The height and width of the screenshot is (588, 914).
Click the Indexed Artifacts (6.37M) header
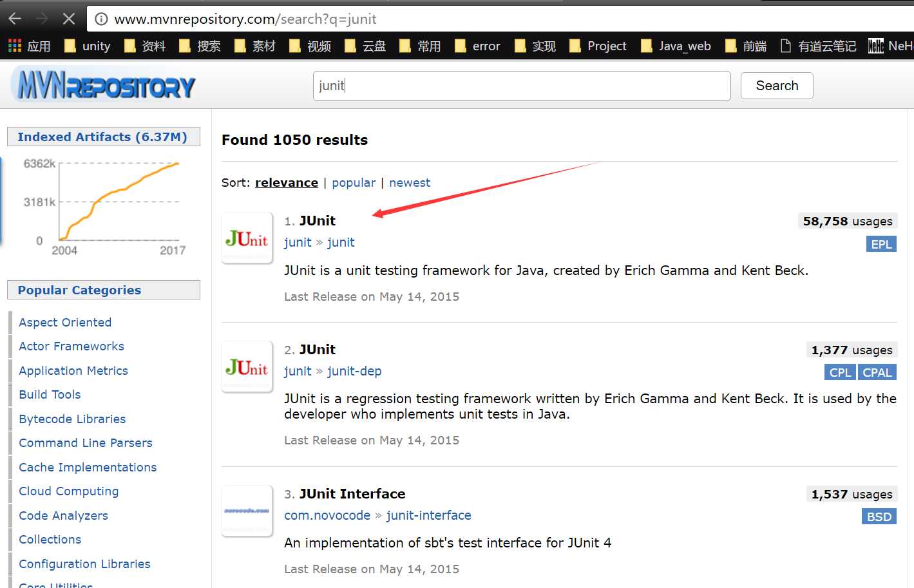(x=103, y=137)
